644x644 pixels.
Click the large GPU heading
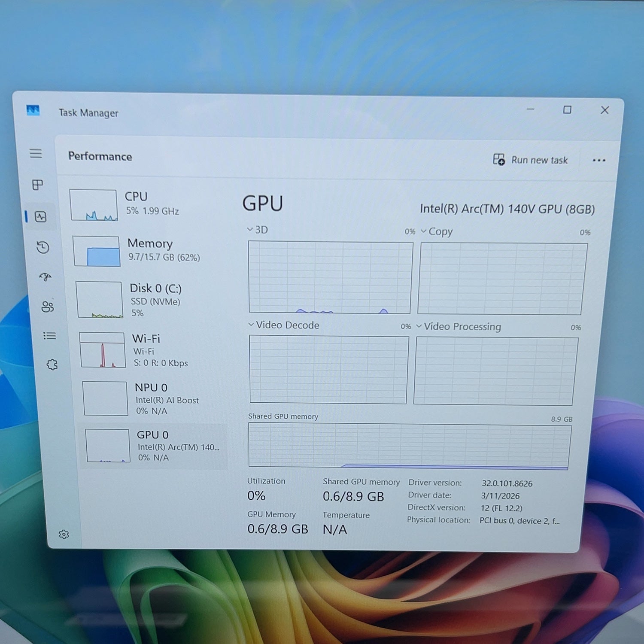point(263,204)
